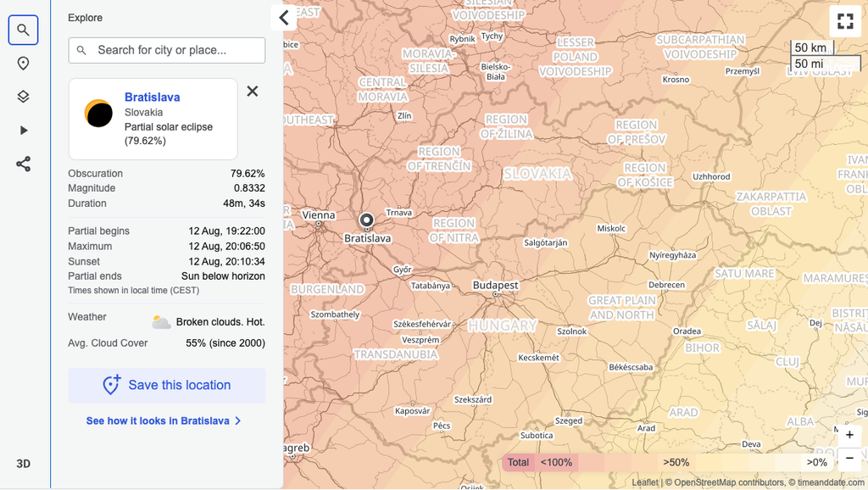The width and height of the screenshot is (868, 490).
Task: Click the Trnava city label
Action: (398, 213)
